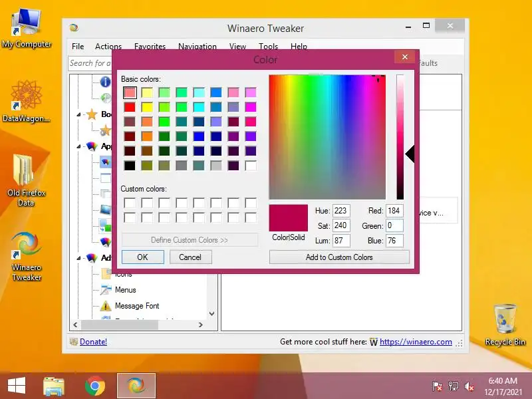Open the Recycle Bin
532x399 pixels.
tap(505, 325)
